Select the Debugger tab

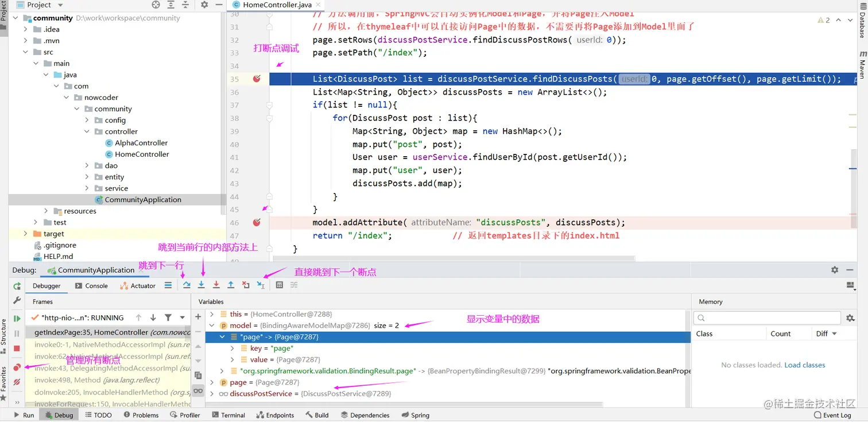(46, 285)
